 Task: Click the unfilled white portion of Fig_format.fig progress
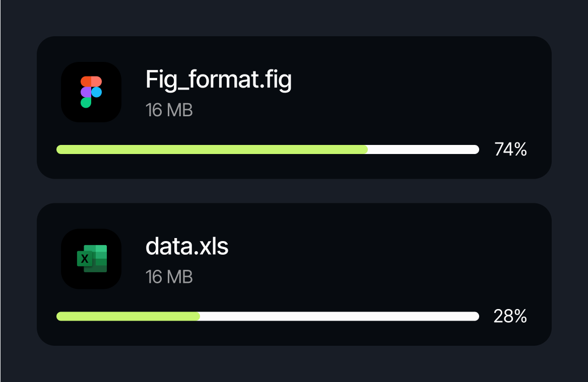[423, 149]
